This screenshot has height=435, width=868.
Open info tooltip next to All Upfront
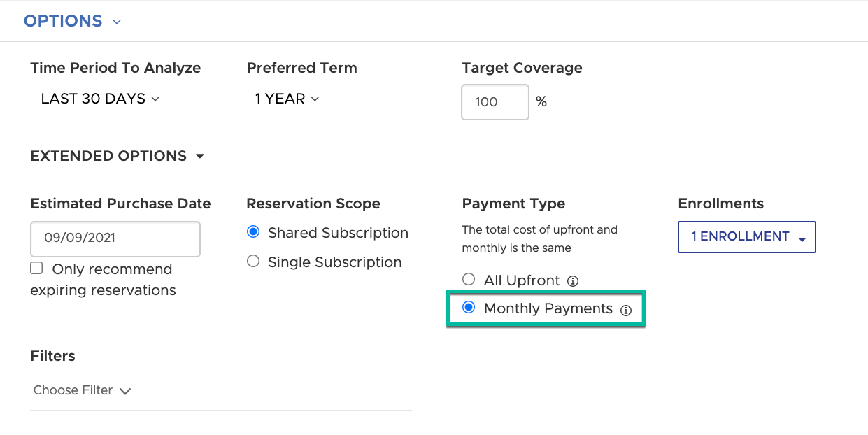pyautogui.click(x=573, y=280)
